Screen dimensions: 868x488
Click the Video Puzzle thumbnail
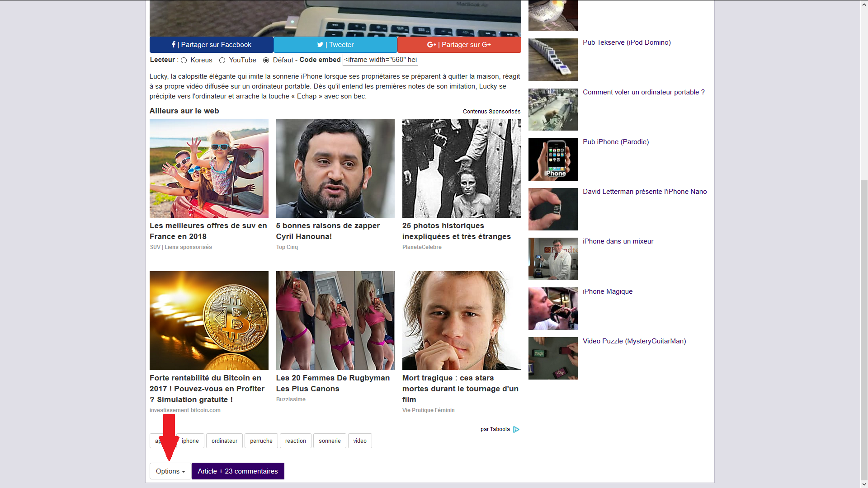553,358
